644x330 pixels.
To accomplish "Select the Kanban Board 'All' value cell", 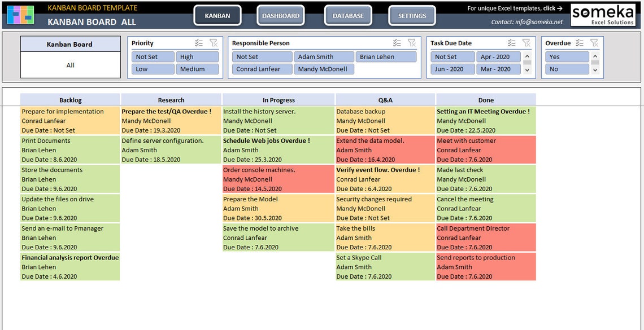I will pos(71,65).
